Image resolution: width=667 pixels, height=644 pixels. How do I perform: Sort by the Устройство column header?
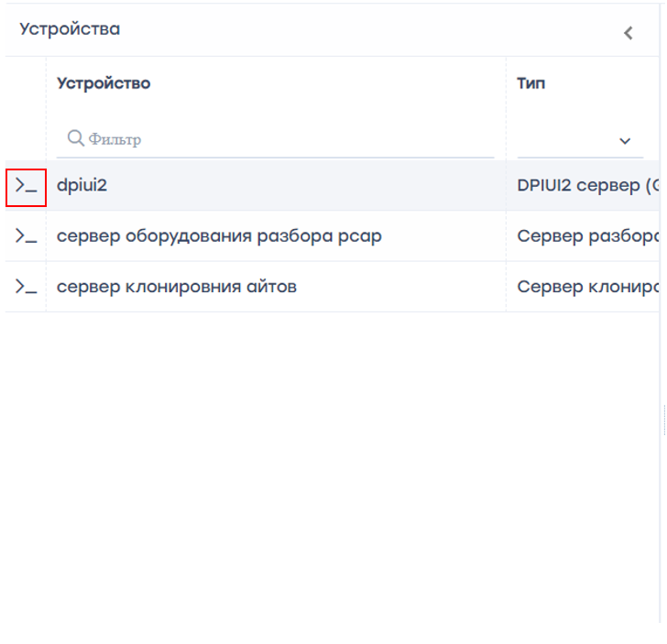tap(104, 83)
